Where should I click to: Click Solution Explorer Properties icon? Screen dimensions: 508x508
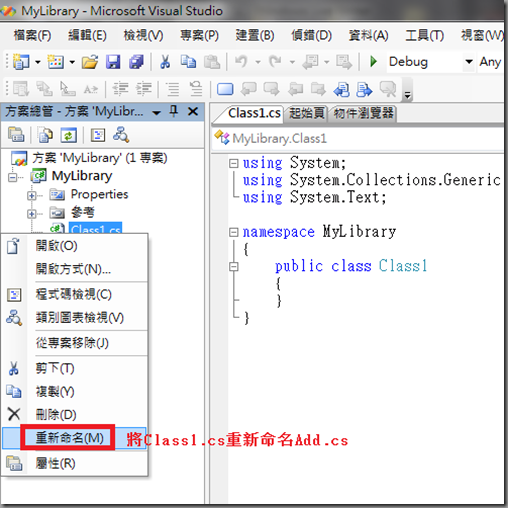tap(16, 135)
